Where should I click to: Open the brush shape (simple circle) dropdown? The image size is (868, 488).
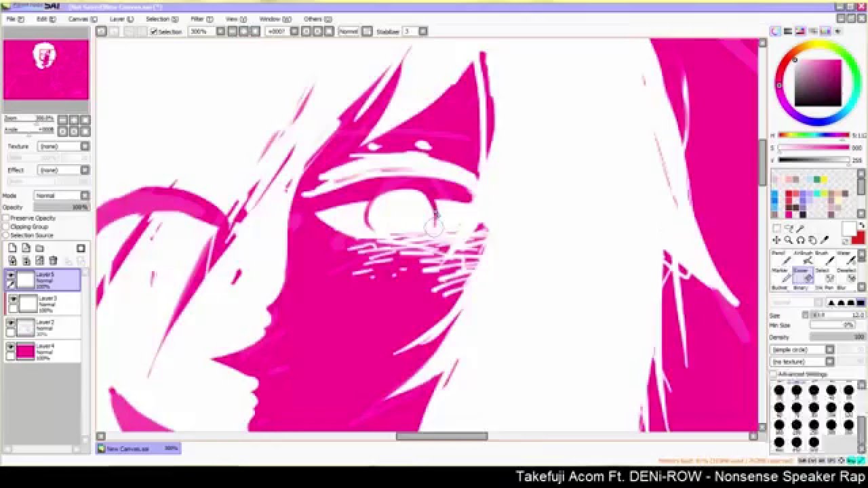[802, 350]
